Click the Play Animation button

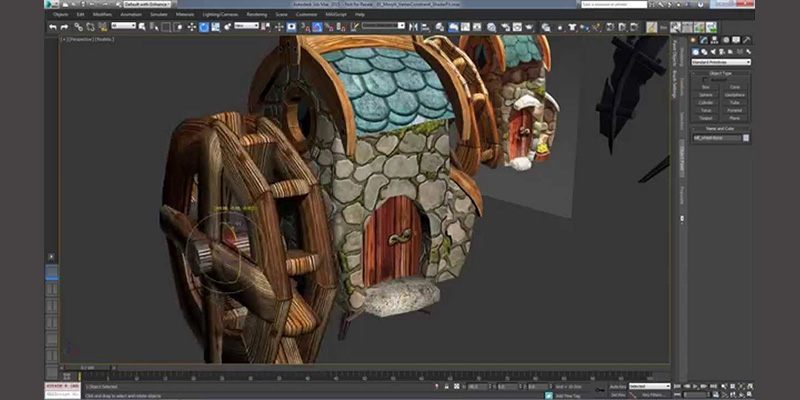click(x=695, y=386)
